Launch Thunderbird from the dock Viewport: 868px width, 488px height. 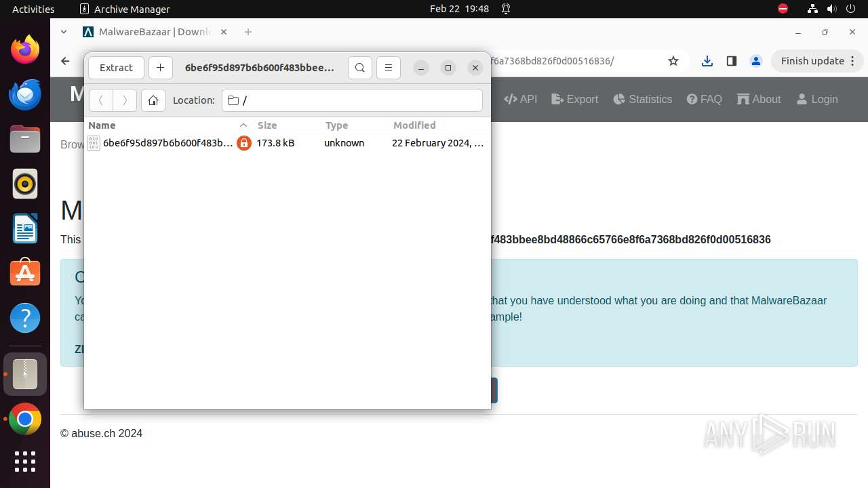[x=25, y=94]
